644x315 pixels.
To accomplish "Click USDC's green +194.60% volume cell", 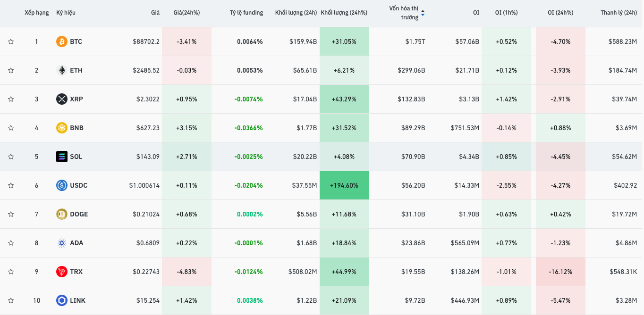I will [x=344, y=185].
